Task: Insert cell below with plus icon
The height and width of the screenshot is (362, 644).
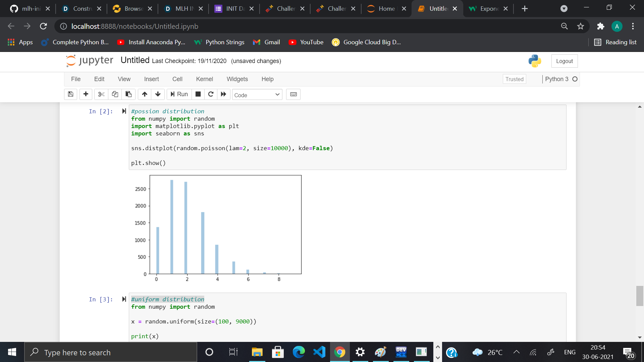Action: tap(86, 94)
